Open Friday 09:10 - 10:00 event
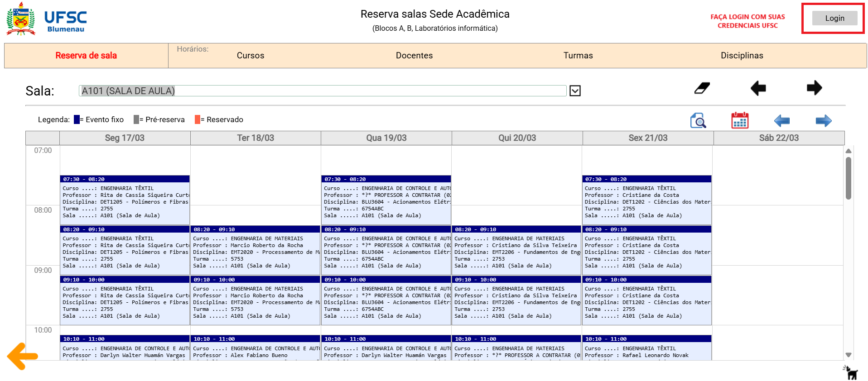 (x=647, y=300)
